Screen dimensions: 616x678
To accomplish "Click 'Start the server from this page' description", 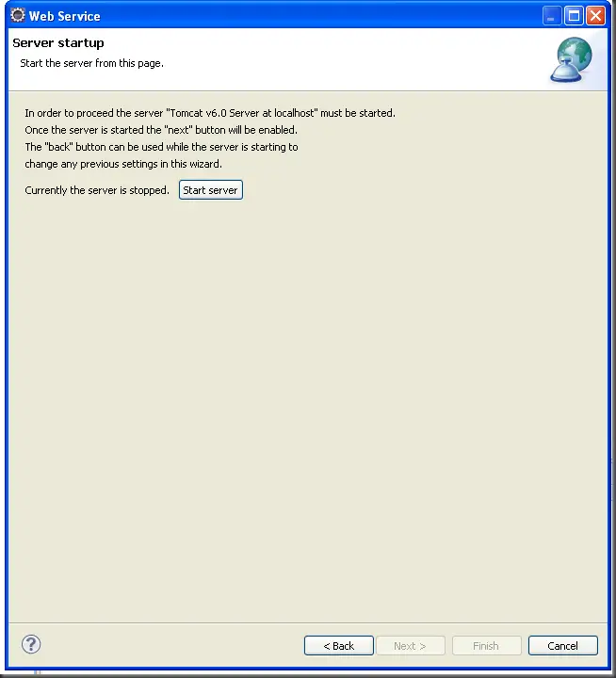I will point(91,63).
